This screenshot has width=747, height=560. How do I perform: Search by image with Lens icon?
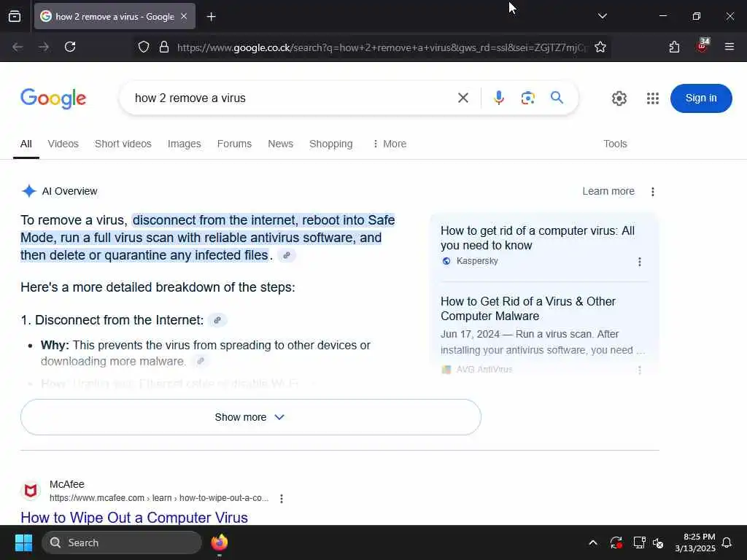(x=527, y=98)
